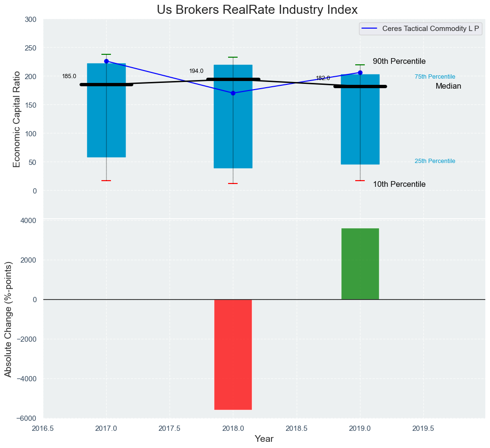Select the 75th Percentile annotation
Screen dimensions: 490x448
click(435, 77)
